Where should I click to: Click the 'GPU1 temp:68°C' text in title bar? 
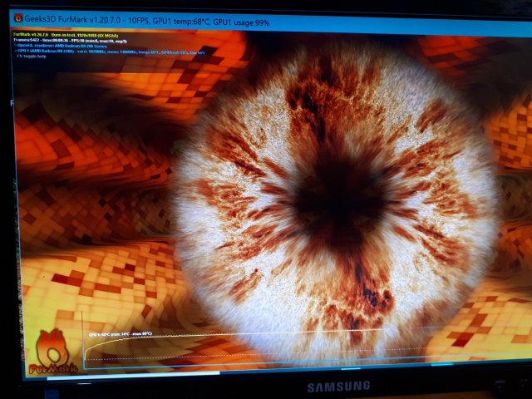pos(181,22)
